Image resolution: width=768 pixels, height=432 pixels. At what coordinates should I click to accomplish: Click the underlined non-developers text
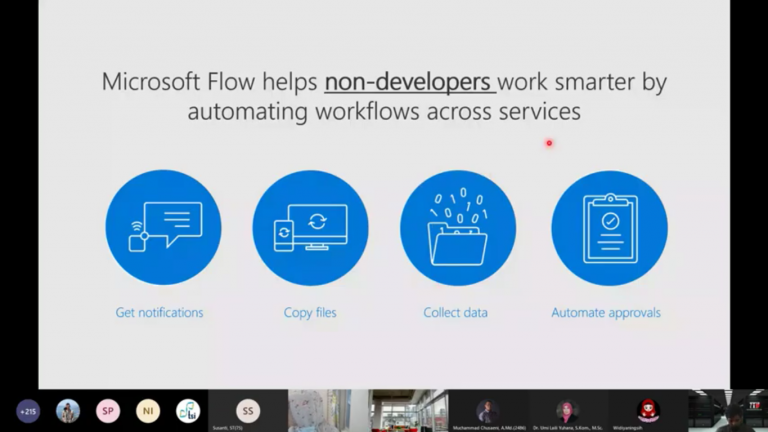tap(409, 82)
